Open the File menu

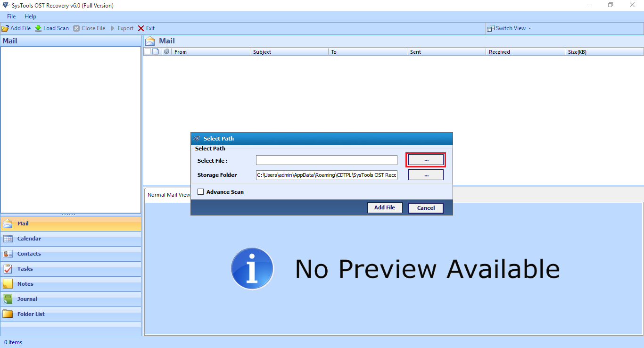coord(11,17)
